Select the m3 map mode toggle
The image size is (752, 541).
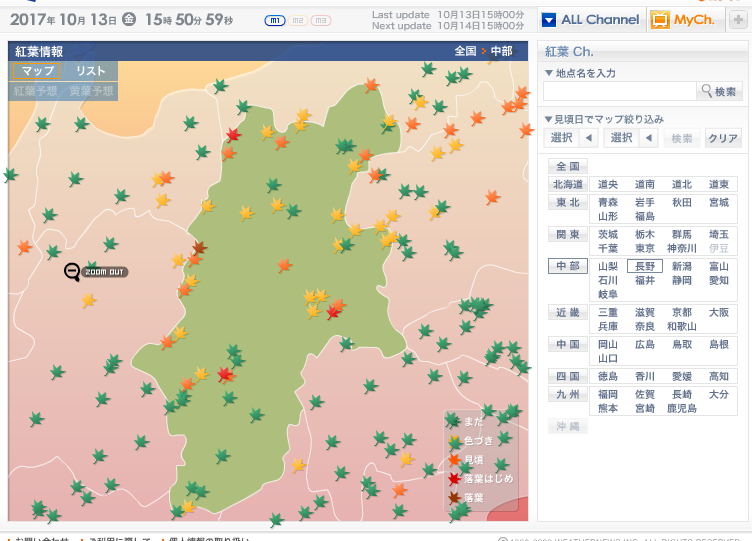point(321,21)
